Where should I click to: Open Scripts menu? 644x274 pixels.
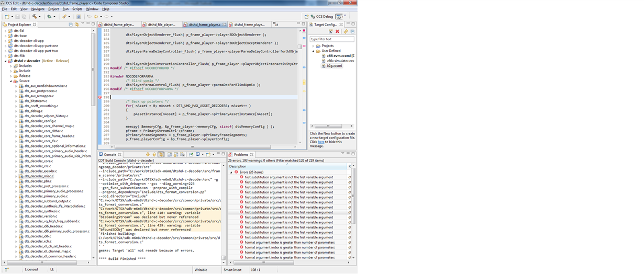tap(77, 9)
